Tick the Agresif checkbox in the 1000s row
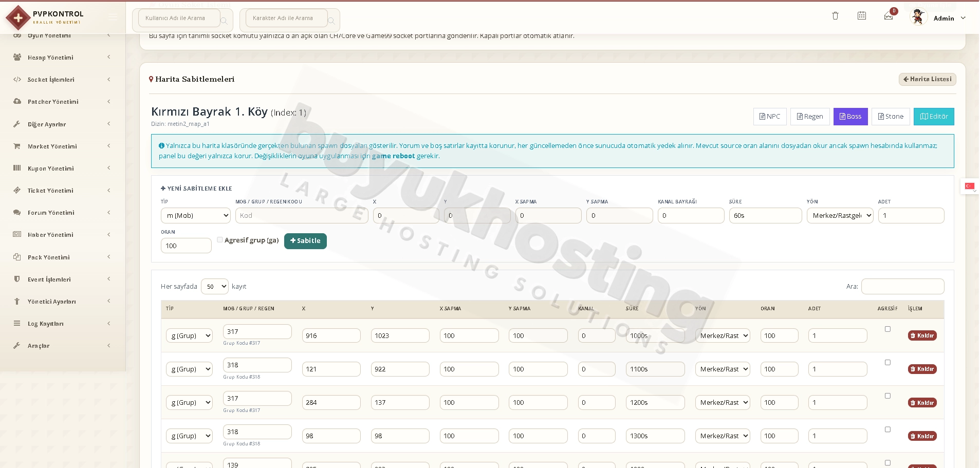The height and width of the screenshot is (468, 980). [x=887, y=329]
